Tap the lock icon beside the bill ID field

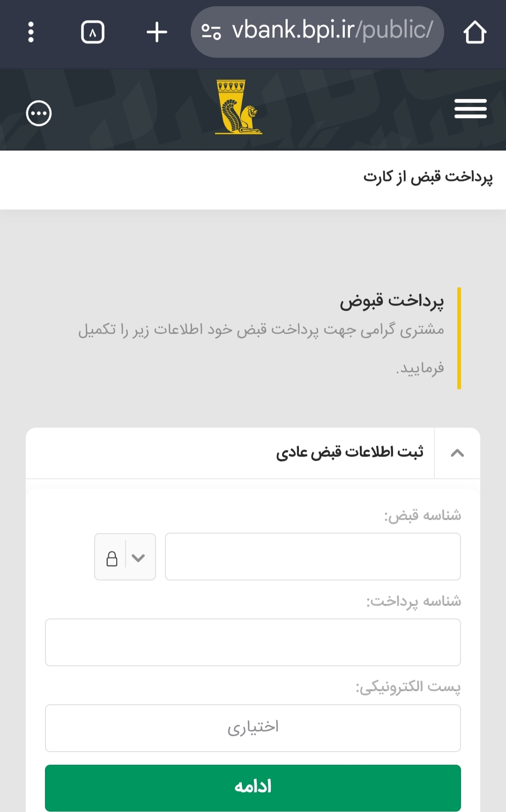(112, 557)
